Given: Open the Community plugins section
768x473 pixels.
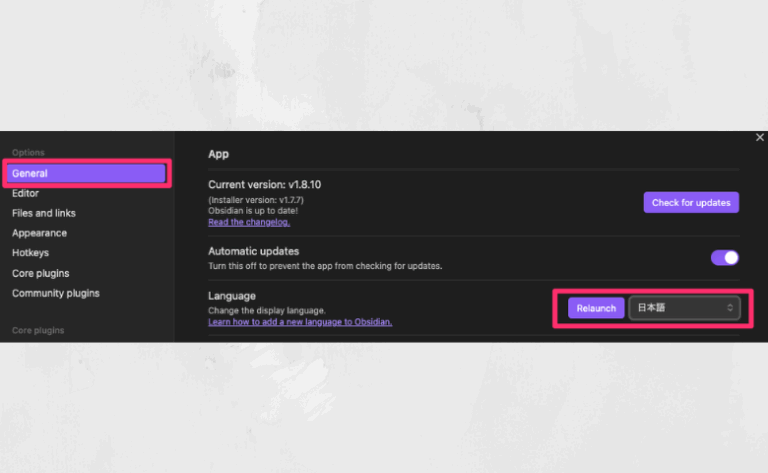Looking at the screenshot, I should pyautogui.click(x=56, y=293).
